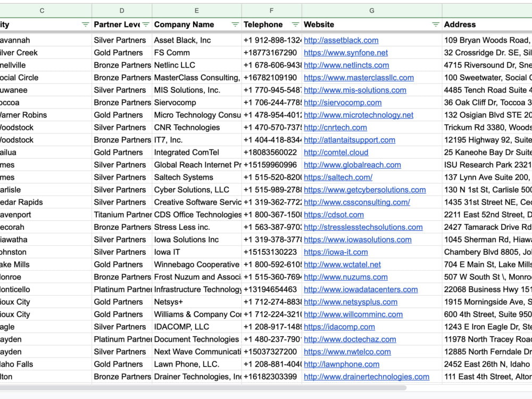Image resolution: width=532 pixels, height=399 pixels.
Task: Select the 'IT7, Inc.' cell
Action: [197, 140]
